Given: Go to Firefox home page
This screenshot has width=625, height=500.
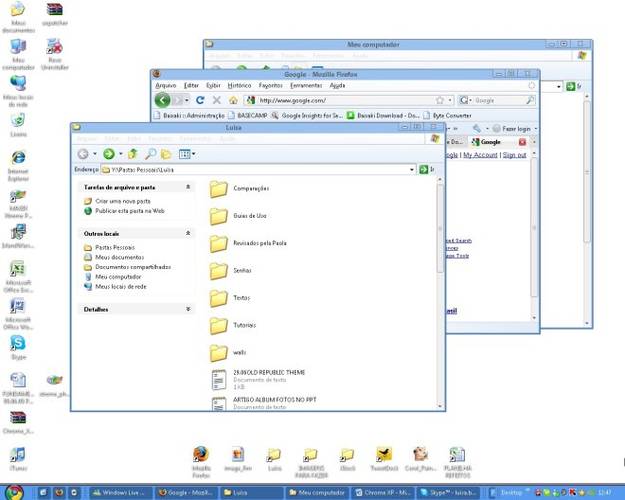Looking at the screenshot, I should [x=234, y=100].
